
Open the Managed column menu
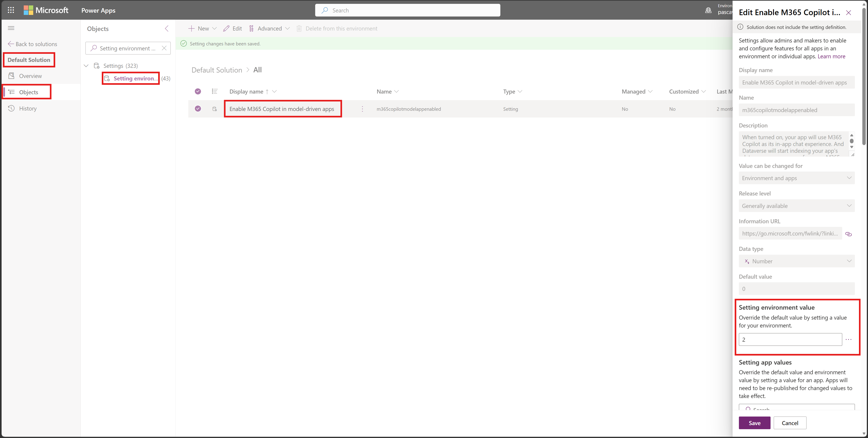(x=650, y=91)
